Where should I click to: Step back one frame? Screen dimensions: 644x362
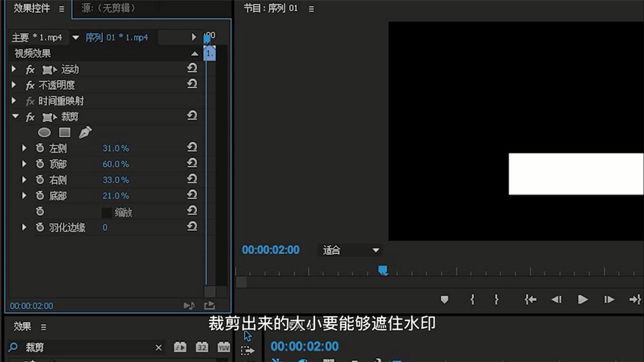(556, 300)
